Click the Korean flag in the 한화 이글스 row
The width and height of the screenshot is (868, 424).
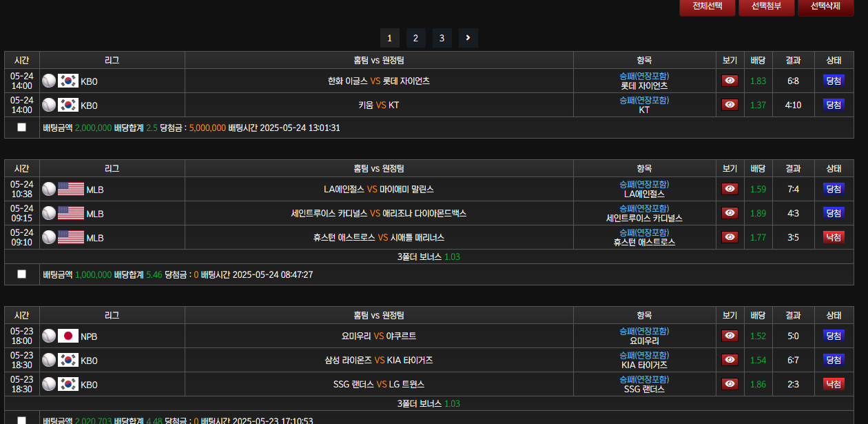pyautogui.click(x=68, y=81)
